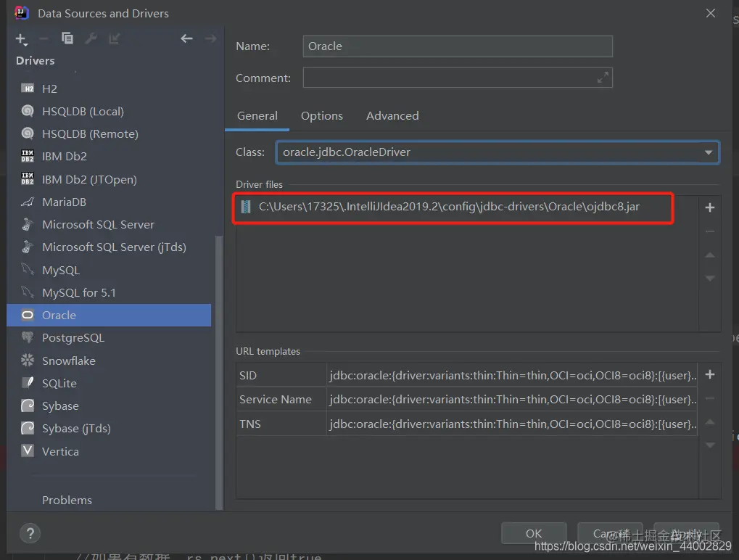The image size is (739, 560).
Task: Open the Problems section
Action: click(67, 500)
